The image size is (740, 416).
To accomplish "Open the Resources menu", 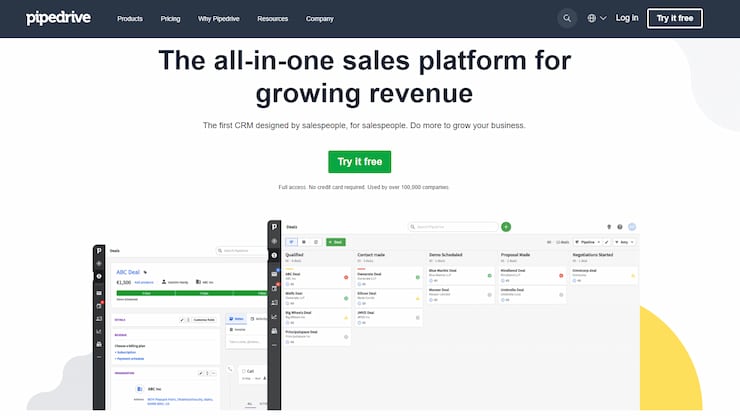I will [272, 19].
